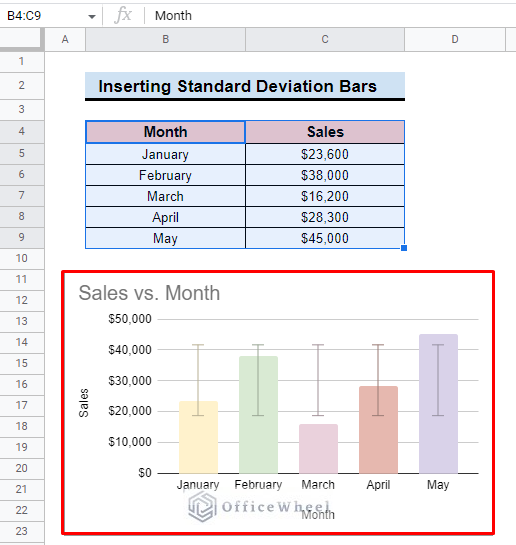516x545 pixels.
Task: Select the Month header cell
Action: (165, 132)
